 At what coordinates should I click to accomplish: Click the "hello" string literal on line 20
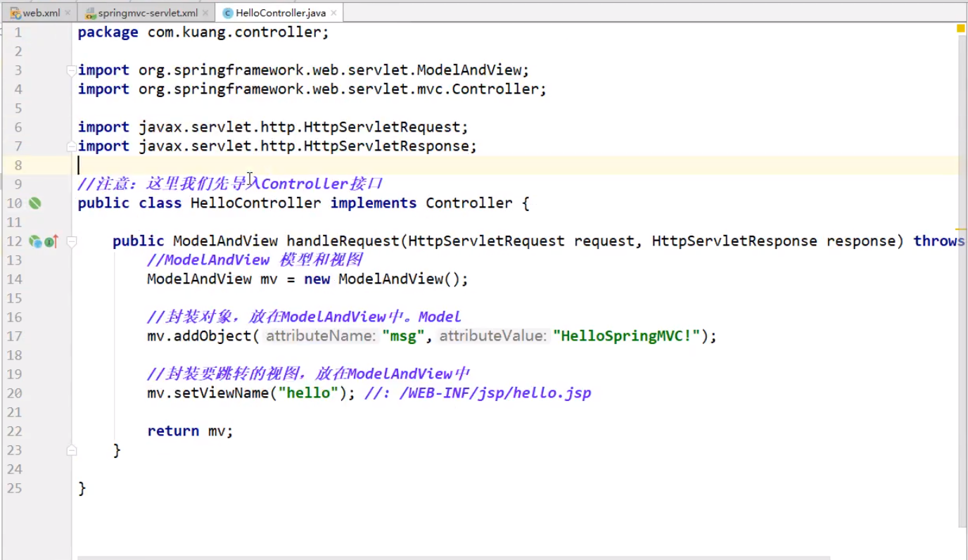pyautogui.click(x=308, y=393)
